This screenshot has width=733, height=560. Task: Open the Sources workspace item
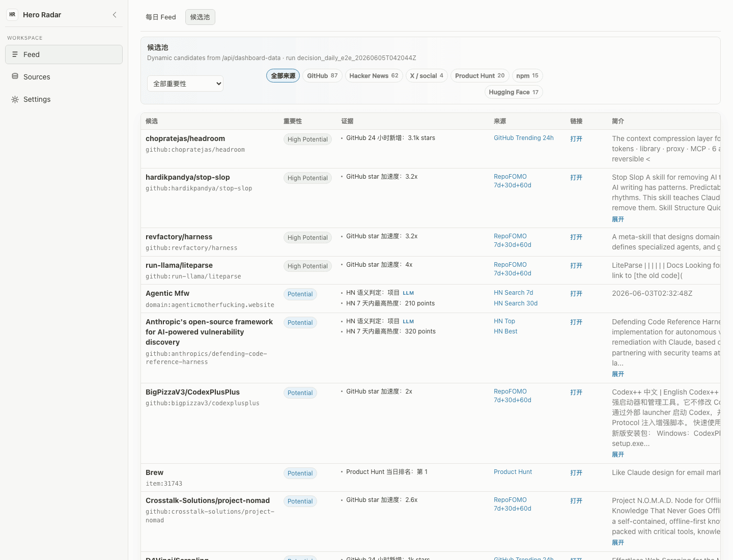(64, 77)
